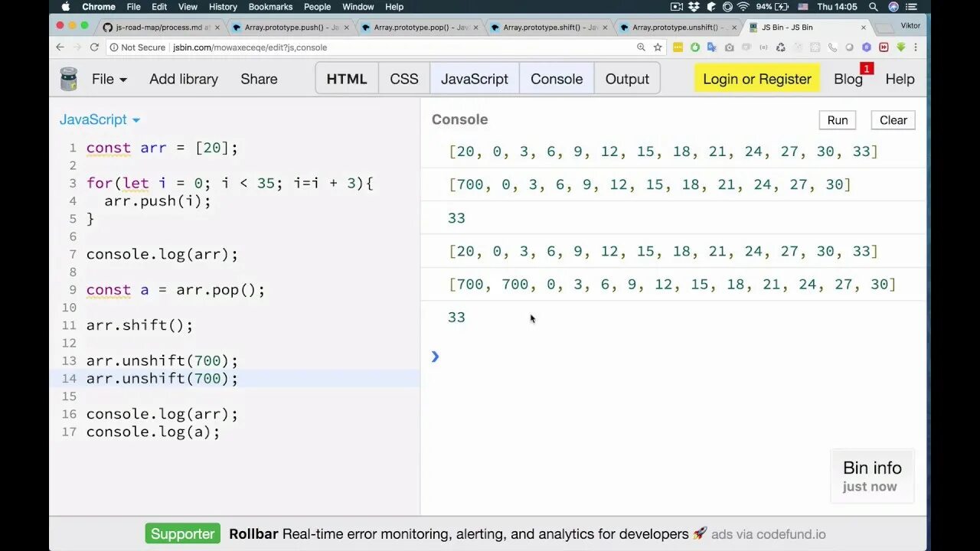Open the Google Translate extension icon

(711, 47)
